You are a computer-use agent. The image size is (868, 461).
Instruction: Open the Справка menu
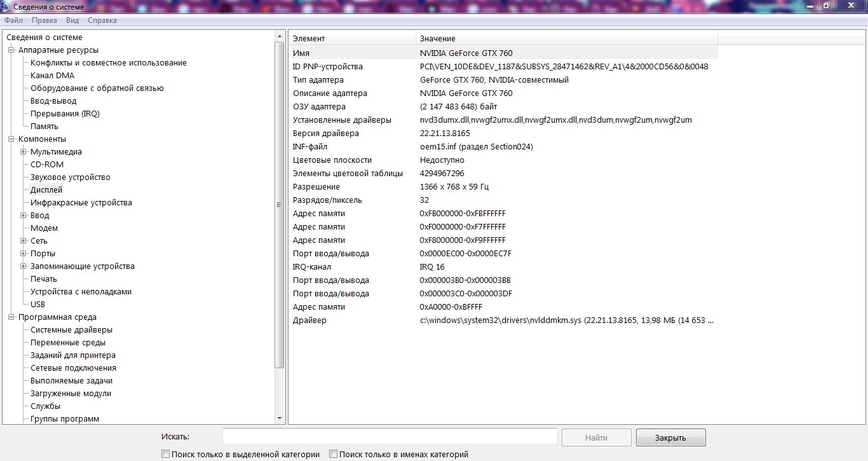coord(102,20)
